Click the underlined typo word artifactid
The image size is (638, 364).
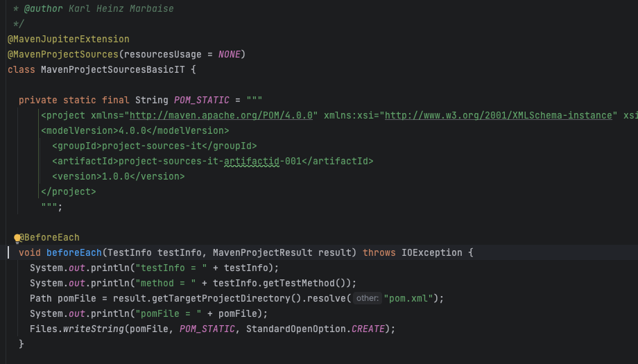(252, 161)
